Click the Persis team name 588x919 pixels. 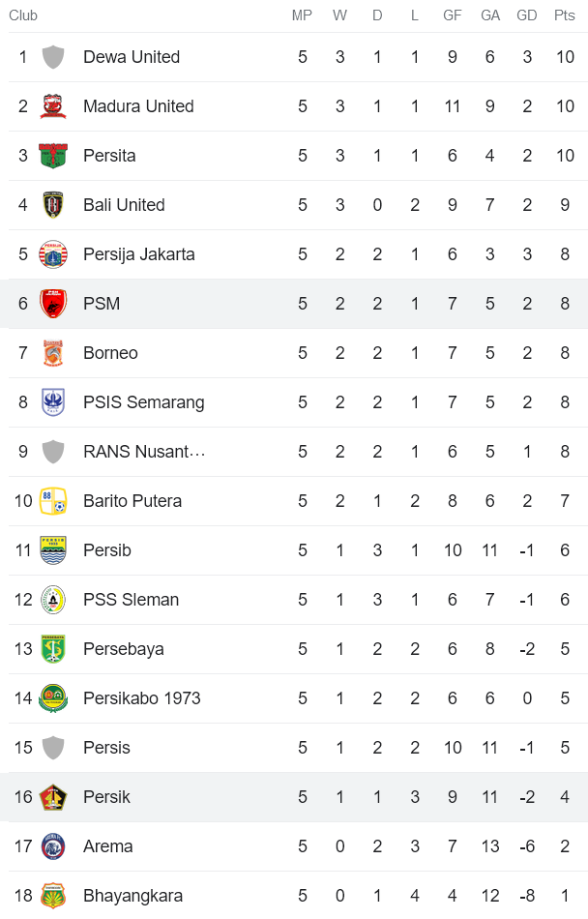(x=106, y=747)
